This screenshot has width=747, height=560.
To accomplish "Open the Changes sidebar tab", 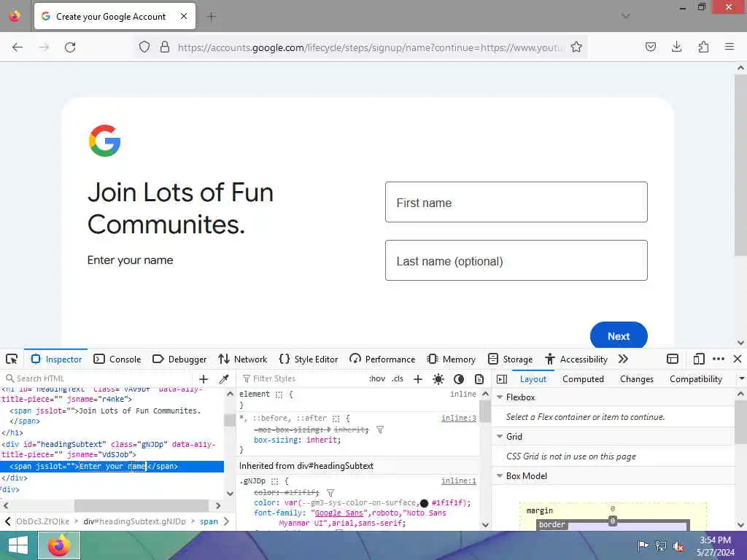I will point(636,379).
